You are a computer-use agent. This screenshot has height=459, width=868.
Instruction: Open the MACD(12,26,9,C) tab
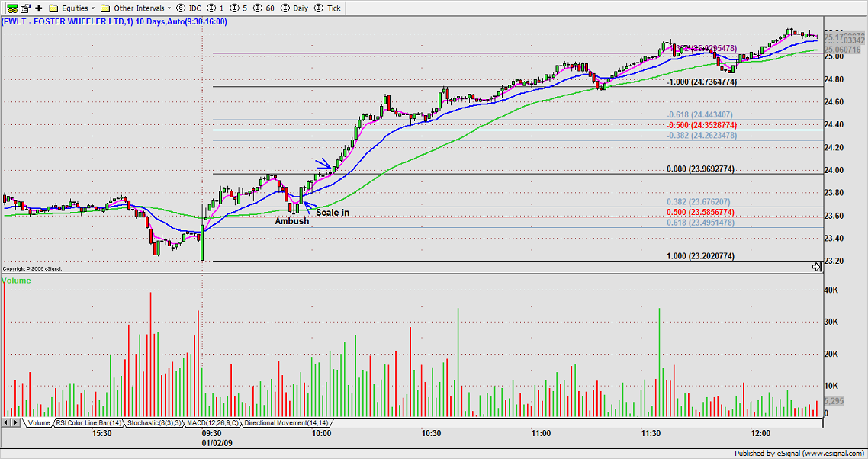[213, 423]
